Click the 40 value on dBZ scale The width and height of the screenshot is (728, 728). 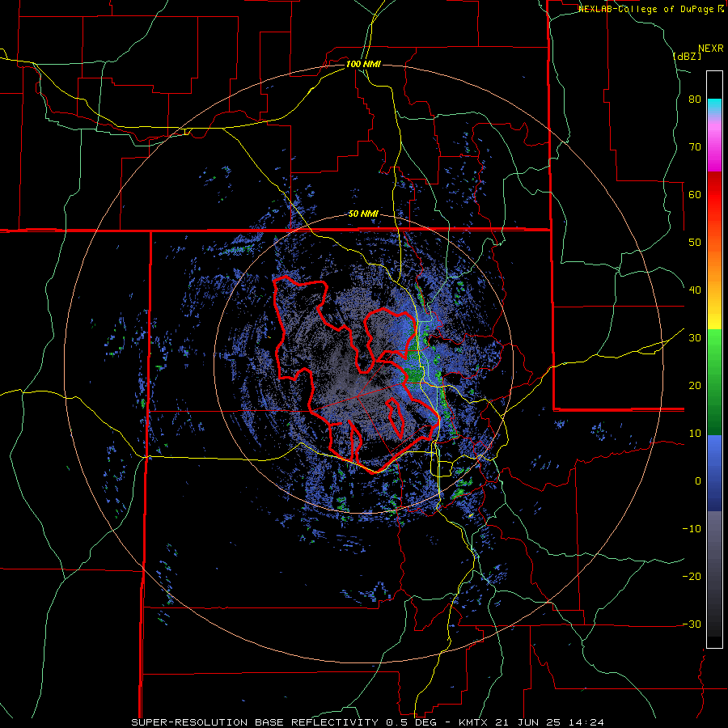[x=695, y=290]
